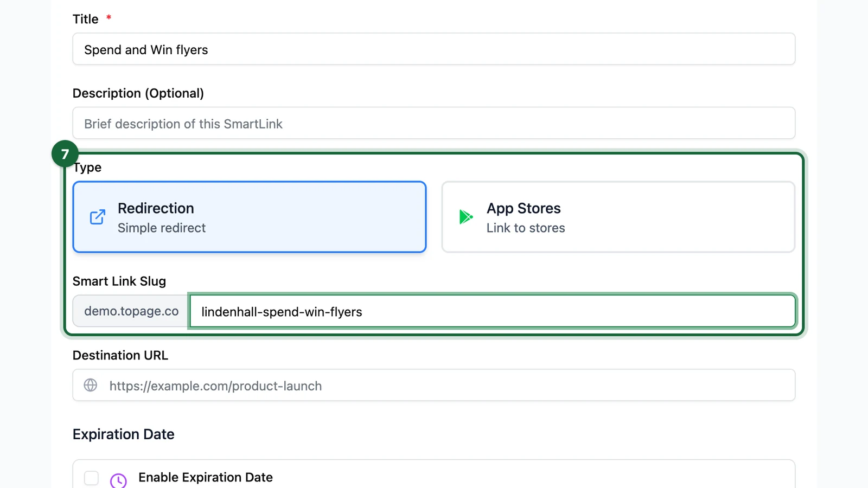Image resolution: width=868 pixels, height=488 pixels.
Task: Enable the Expiration Date checkbox
Action: coord(91,478)
